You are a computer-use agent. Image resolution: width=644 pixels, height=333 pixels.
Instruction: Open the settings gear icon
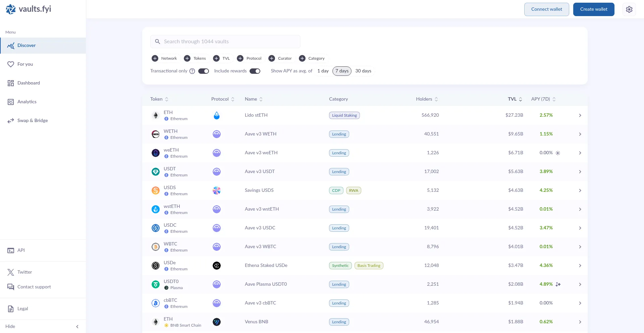pos(629,9)
